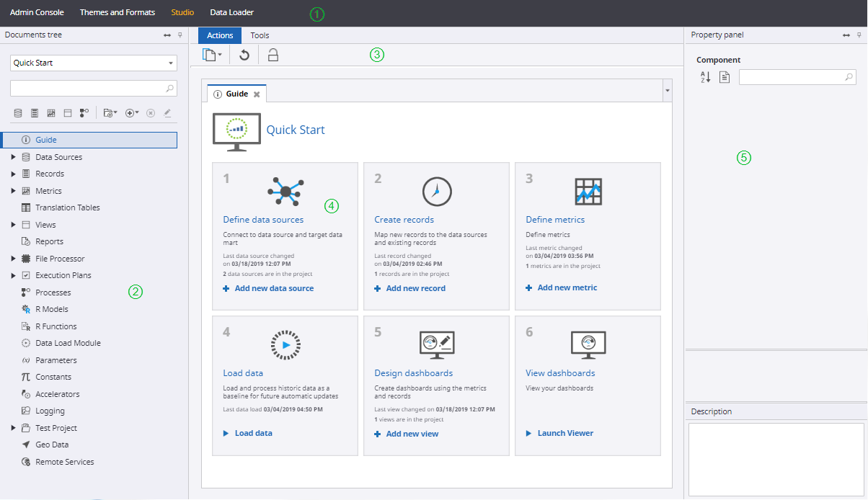
Task: Click the Add new data source link
Action: coord(274,288)
